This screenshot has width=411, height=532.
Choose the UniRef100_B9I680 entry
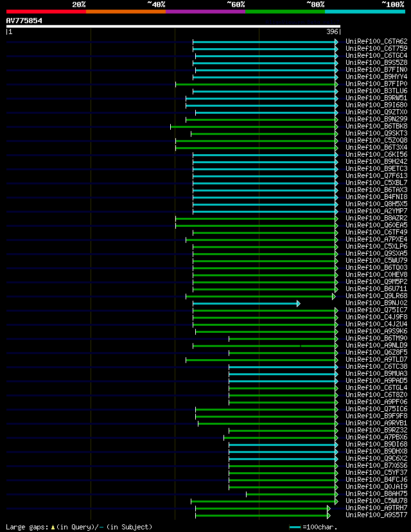coord(376,105)
